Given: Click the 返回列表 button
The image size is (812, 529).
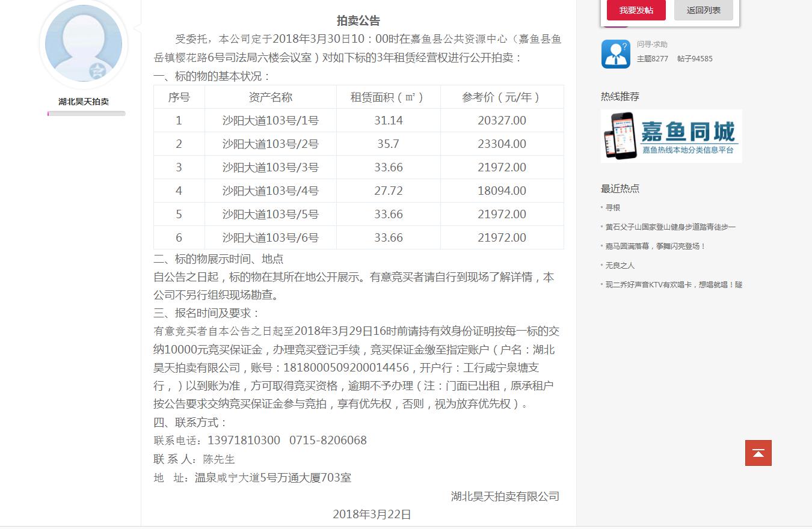Looking at the screenshot, I should [703, 10].
